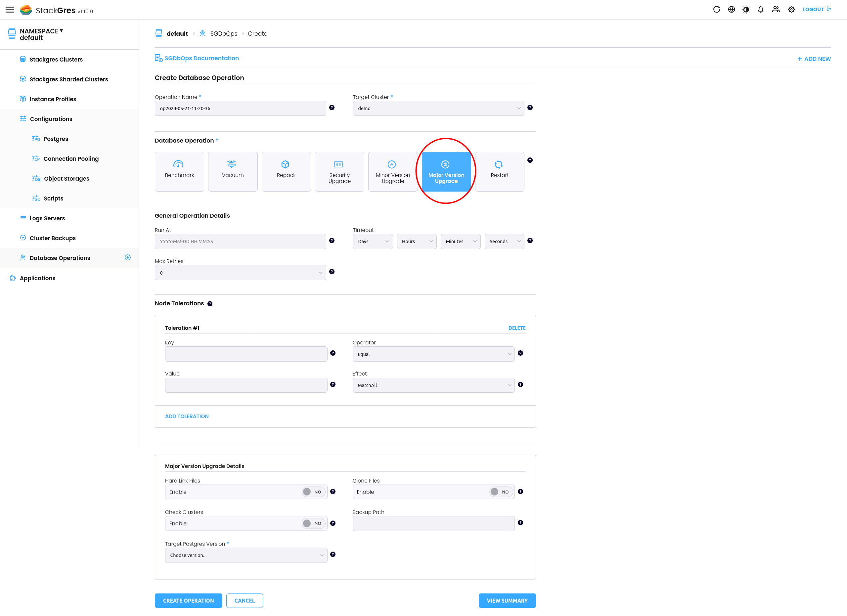The width and height of the screenshot is (847, 616).
Task: Toggle the Check Clusters switch
Action: [x=313, y=523]
